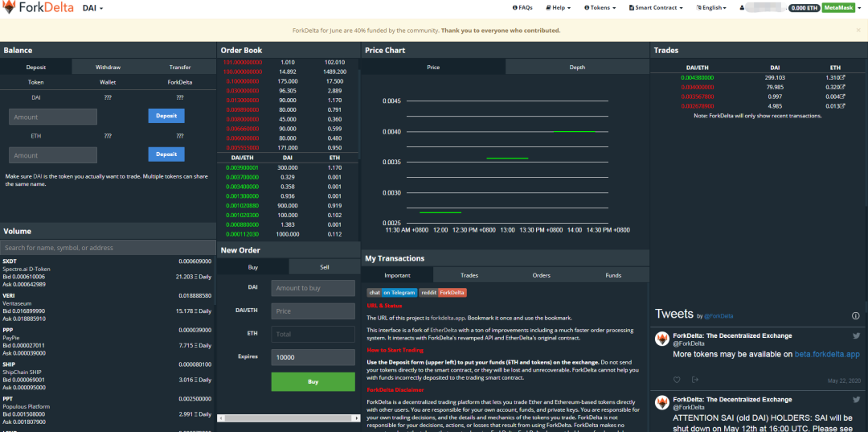This screenshot has height=432, width=868.
Task: Click the green Buy button
Action: point(313,381)
